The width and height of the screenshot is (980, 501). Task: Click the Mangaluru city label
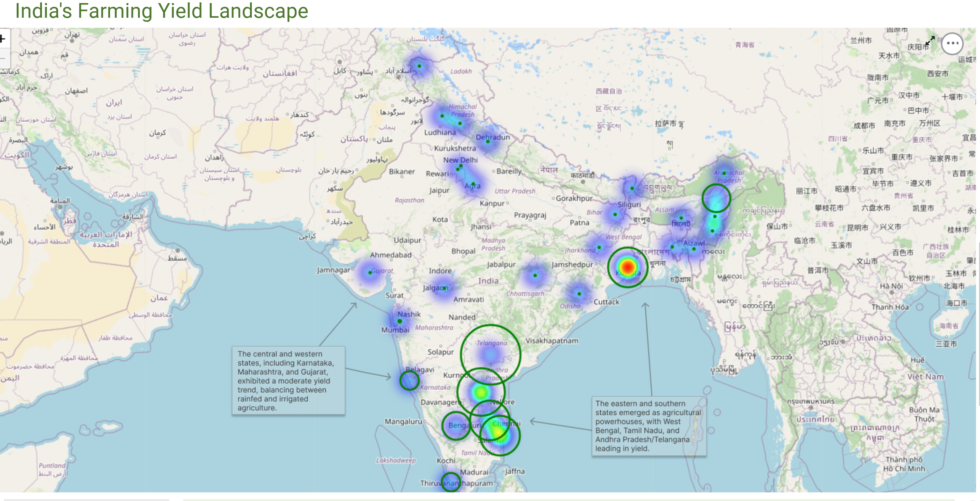(403, 421)
